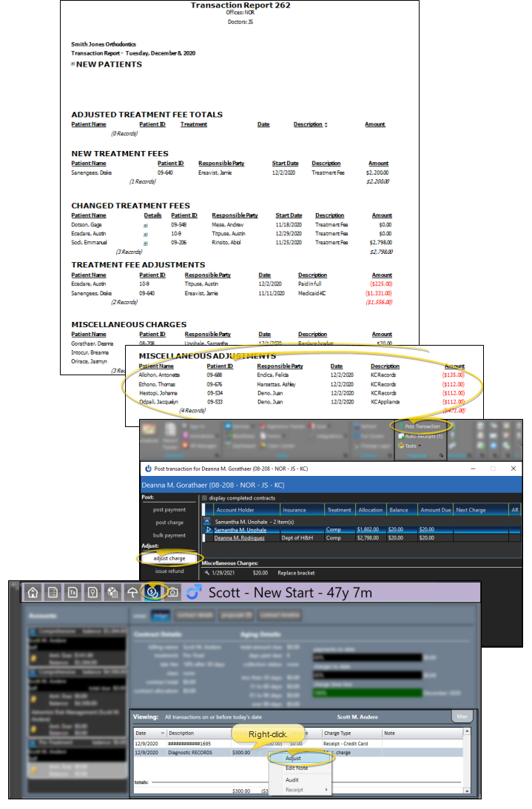Expand details for Dotson, Gage row
Image resolution: width=532 pixels, height=809 pixels.
tap(146, 224)
